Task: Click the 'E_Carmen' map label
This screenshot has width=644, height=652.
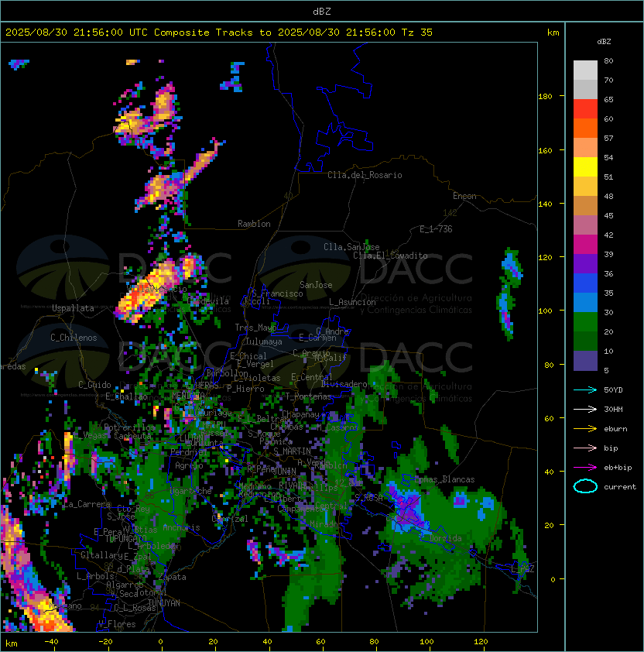Action: [317, 338]
